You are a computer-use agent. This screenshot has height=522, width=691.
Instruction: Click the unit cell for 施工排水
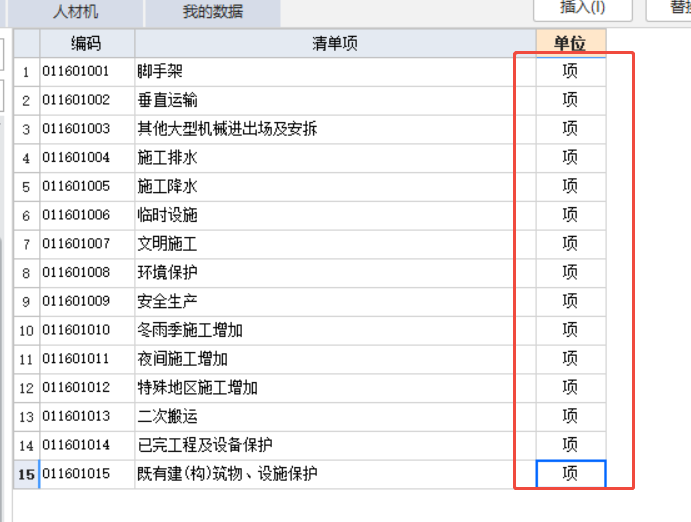(571, 158)
